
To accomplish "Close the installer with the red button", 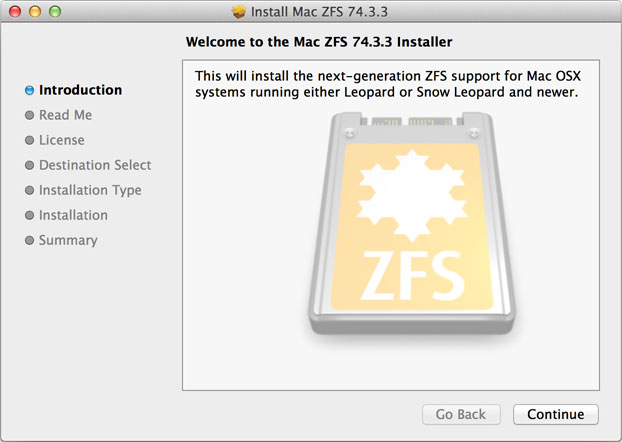I will [x=14, y=13].
